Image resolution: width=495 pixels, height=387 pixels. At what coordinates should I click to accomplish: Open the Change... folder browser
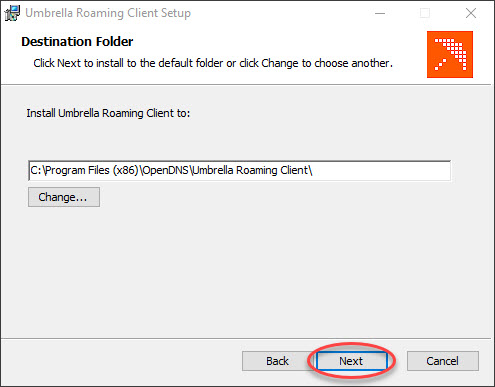point(64,197)
